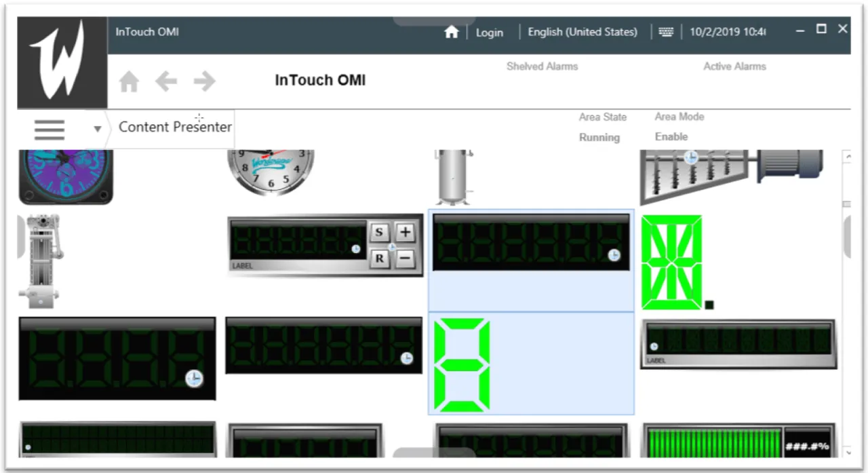Open the on-screen keyboard icon

[x=666, y=32]
